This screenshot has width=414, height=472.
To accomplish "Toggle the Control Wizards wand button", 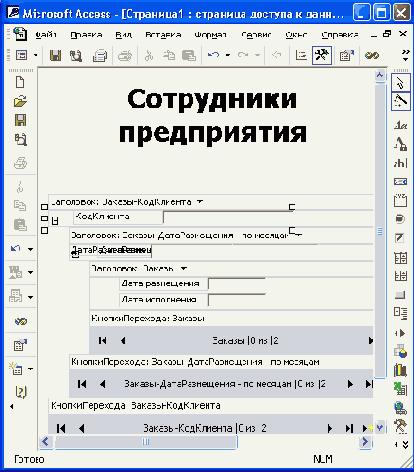I will click(400, 101).
